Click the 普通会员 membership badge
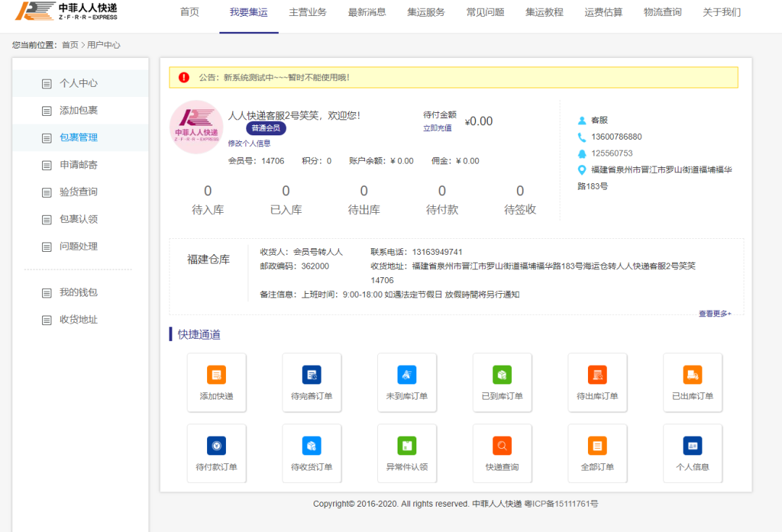782x532 pixels. [266, 128]
